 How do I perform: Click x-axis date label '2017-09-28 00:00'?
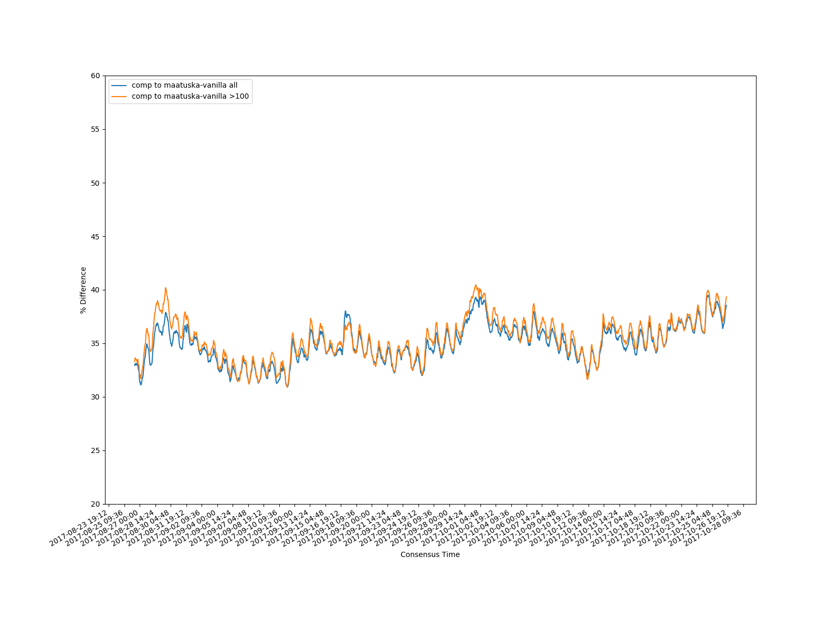click(x=420, y=527)
